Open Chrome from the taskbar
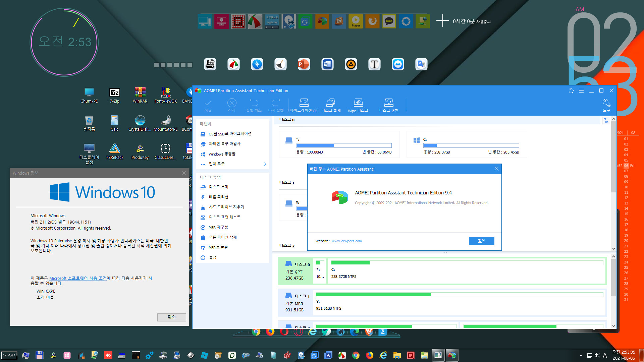This screenshot has height=362, width=644. (x=356, y=355)
